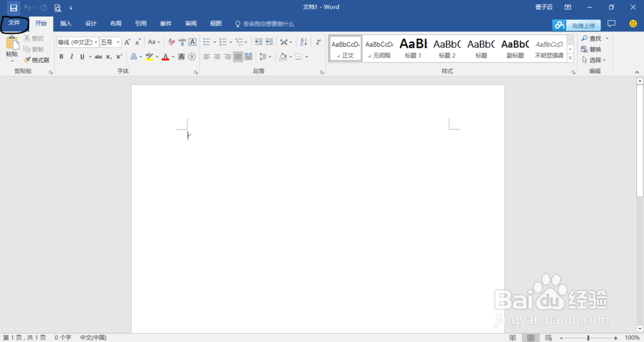
Task: Open the borders dropdown arrow
Action: pyautogui.click(x=307, y=57)
